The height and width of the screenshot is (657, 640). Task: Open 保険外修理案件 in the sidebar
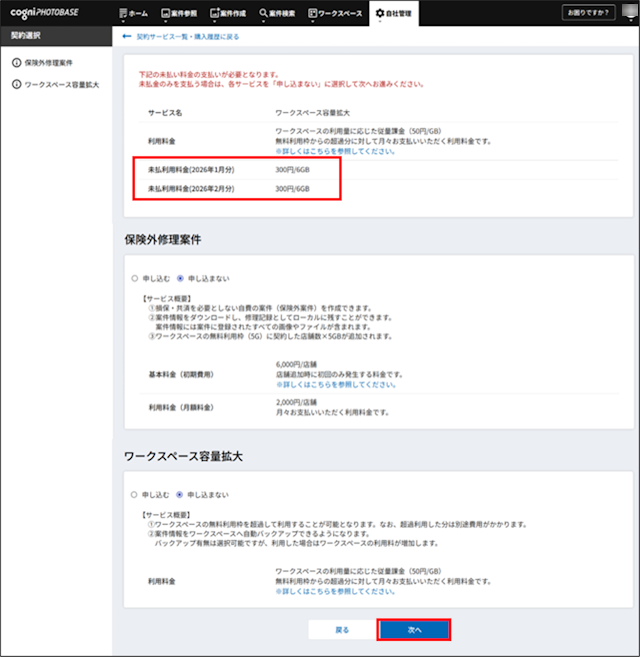pyautogui.click(x=47, y=64)
